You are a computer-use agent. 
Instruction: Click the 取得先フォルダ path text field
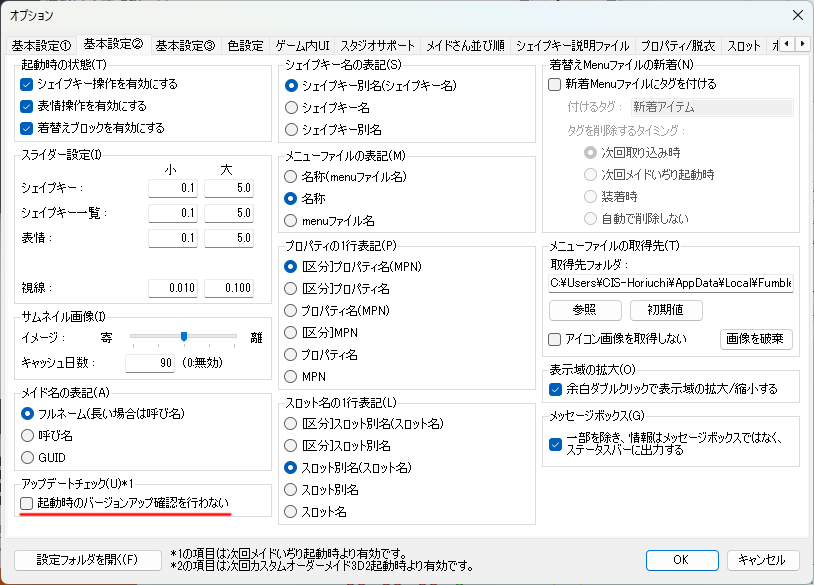[670, 283]
